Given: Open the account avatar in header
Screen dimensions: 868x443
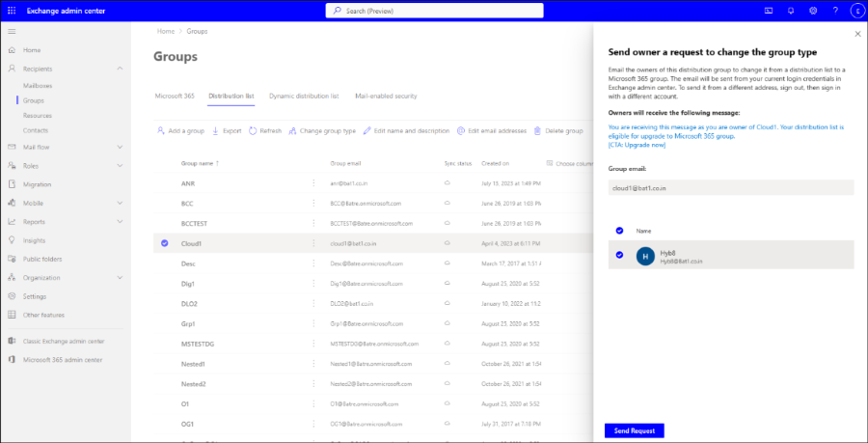Looking at the screenshot, I should pyautogui.click(x=856, y=11).
